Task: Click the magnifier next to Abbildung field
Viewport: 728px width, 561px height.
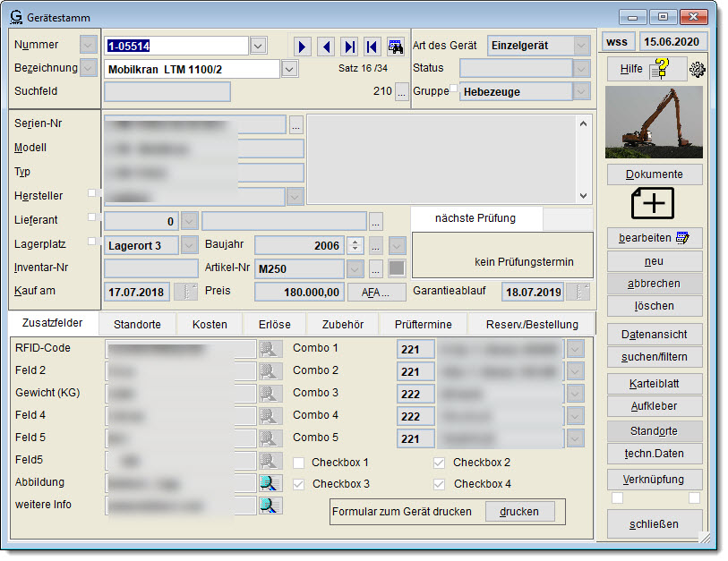Action: [270, 483]
